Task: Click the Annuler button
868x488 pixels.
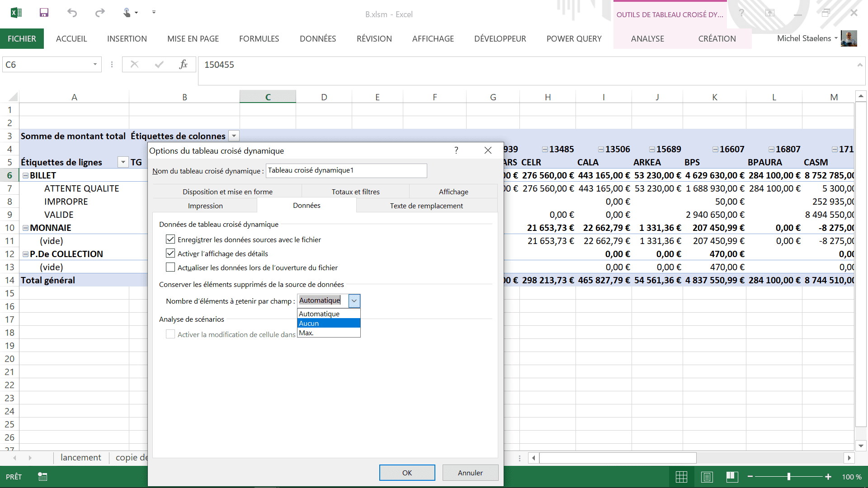Action: pyautogui.click(x=470, y=473)
